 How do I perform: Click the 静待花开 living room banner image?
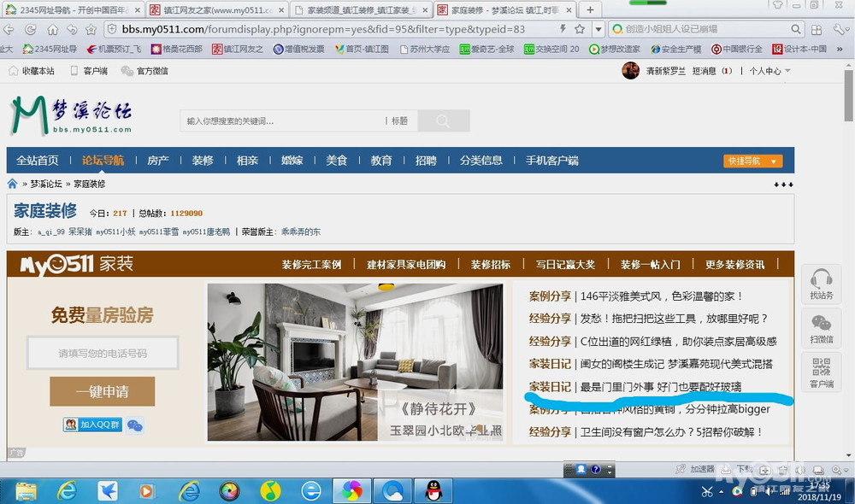pyautogui.click(x=355, y=362)
